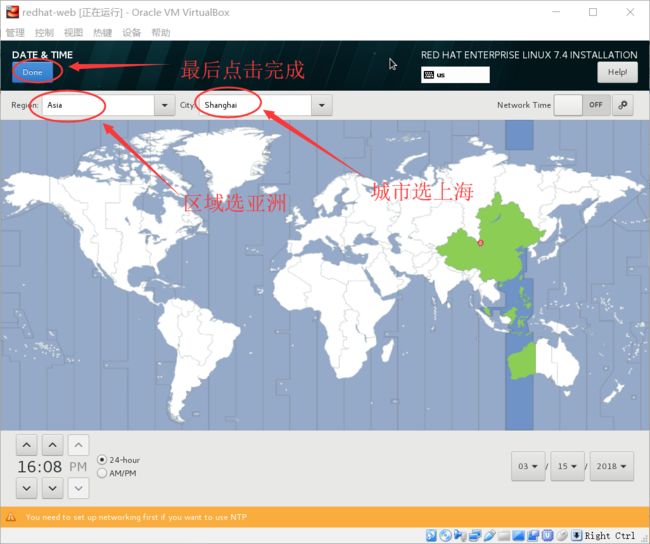Image resolution: width=650 pixels, height=544 pixels.
Task: Decrease the hours with down arrow
Action: tap(27, 488)
